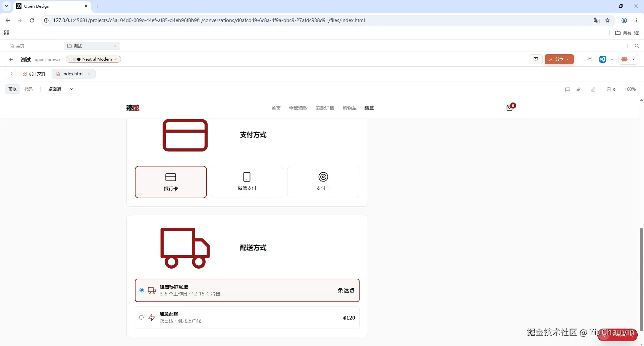Open the Chrome three-dot menu
This screenshot has width=644, height=346.
point(636,20)
